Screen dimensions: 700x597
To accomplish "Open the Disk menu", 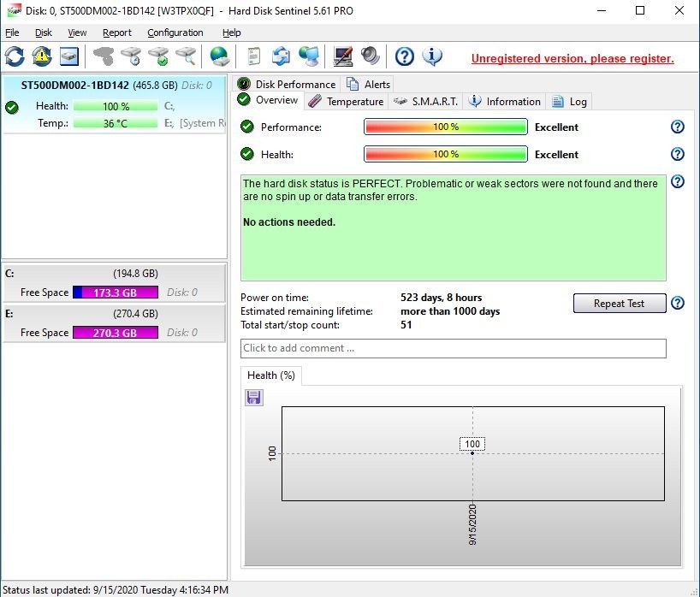I will click(44, 33).
